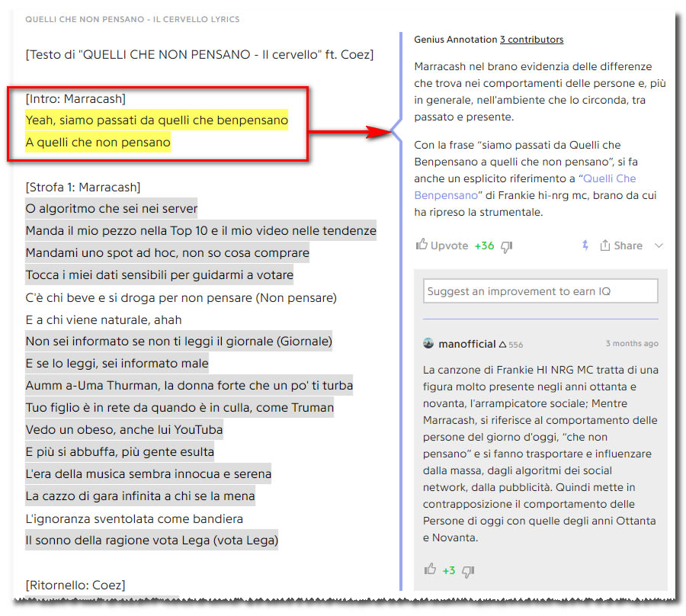Viewport: 686px width, 616px height.
Task: Downvote the annotation with thumbs-down icon
Action: click(507, 247)
